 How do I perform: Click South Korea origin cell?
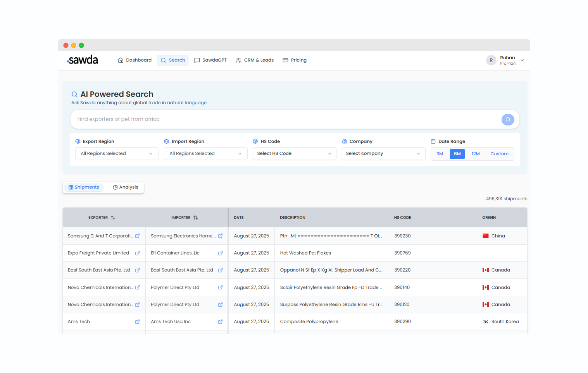(502, 321)
